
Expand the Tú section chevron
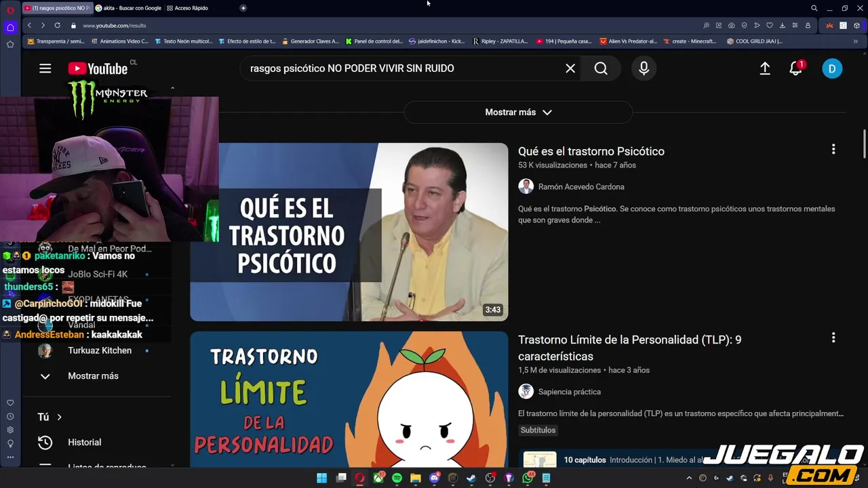coord(59,417)
